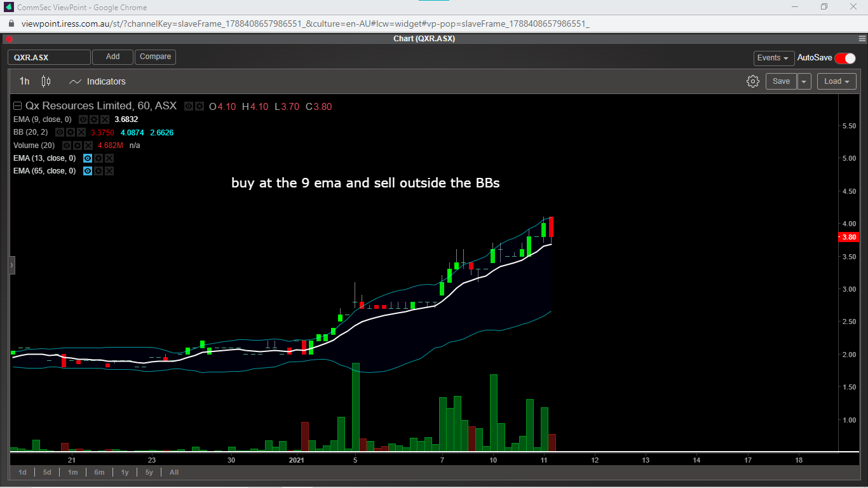The height and width of the screenshot is (488, 868).
Task: Click the red window icon top-left of chart
Action: click(9, 39)
